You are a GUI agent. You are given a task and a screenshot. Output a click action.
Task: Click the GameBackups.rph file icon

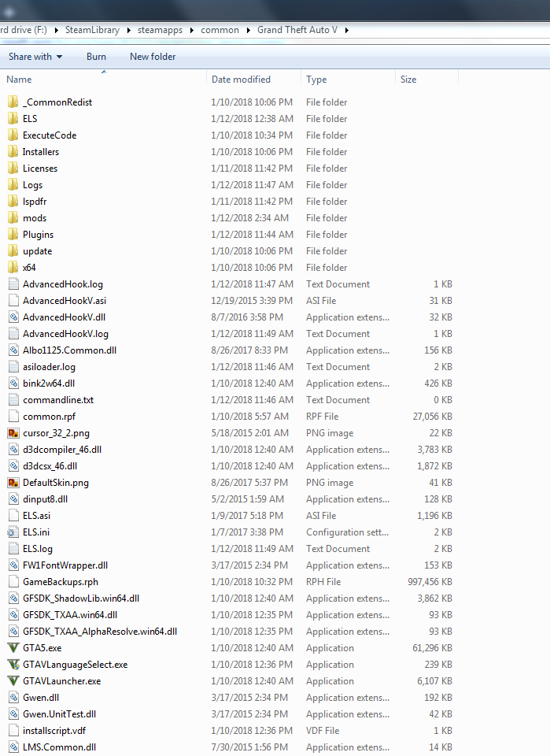(x=14, y=581)
